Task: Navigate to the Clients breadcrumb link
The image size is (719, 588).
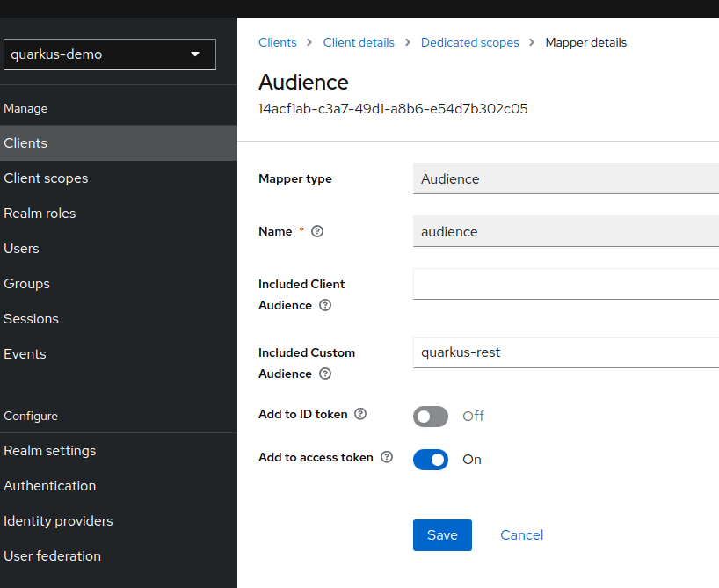Action: coord(277,42)
